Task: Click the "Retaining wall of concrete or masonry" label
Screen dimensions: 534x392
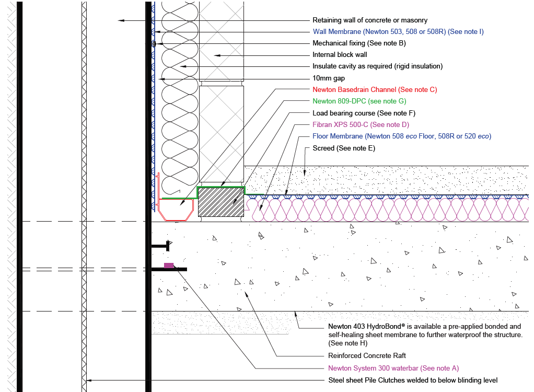Action: [370, 20]
